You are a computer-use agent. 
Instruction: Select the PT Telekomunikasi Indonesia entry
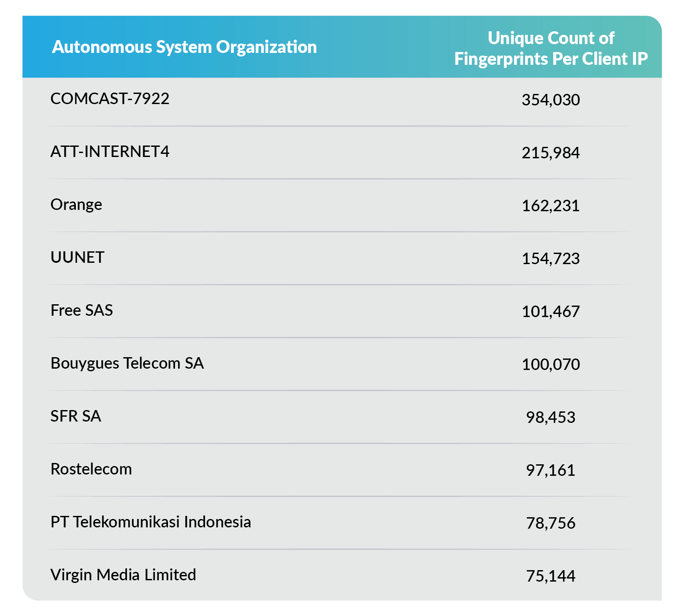(x=151, y=522)
